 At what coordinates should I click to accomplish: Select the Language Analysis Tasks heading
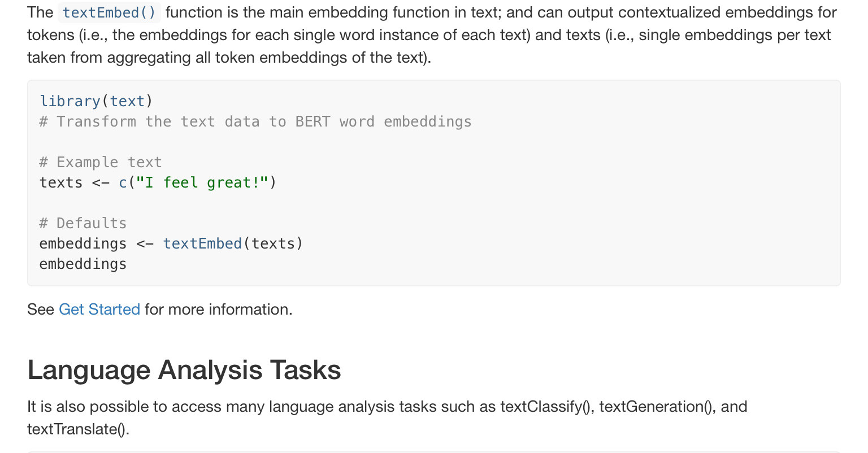[x=184, y=371]
